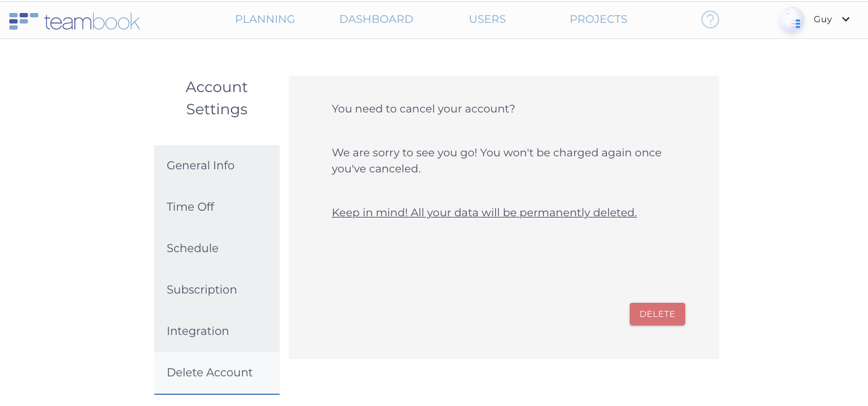Expand the user menu chevron
The width and height of the screenshot is (868, 406).
846,19
